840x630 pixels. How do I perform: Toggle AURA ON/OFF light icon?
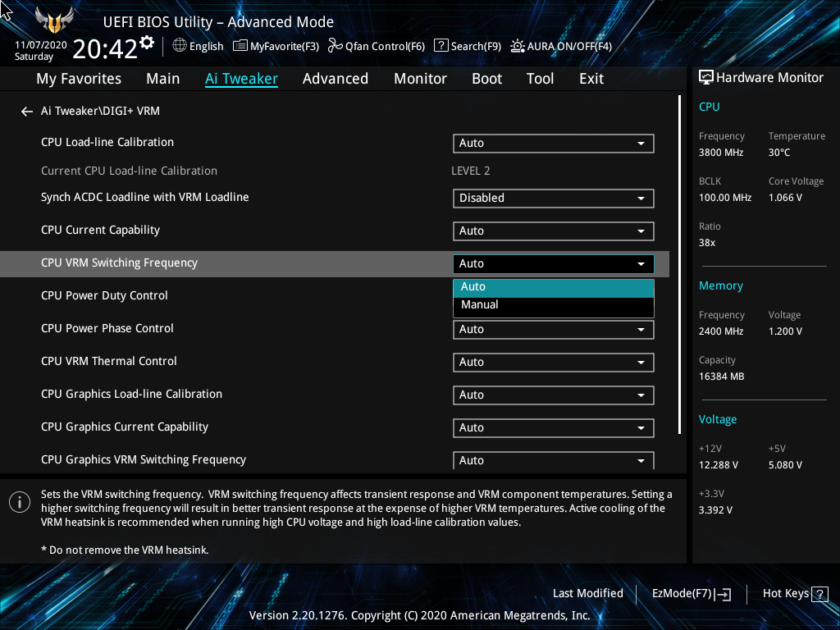(x=517, y=46)
